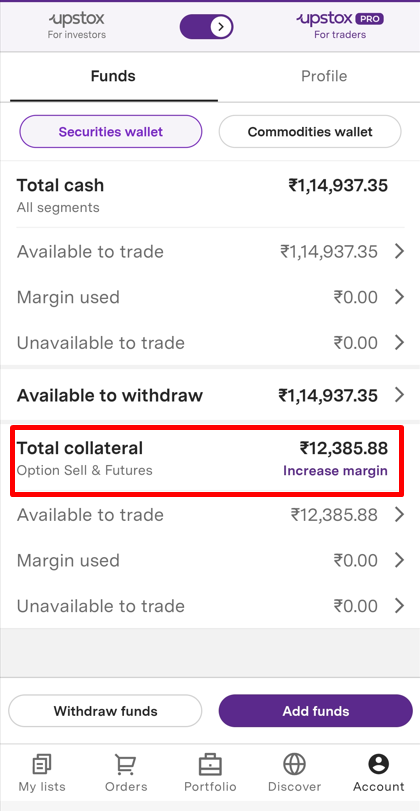Select the Securities wallet option
Image resolution: width=420 pixels, height=811 pixels.
point(111,132)
